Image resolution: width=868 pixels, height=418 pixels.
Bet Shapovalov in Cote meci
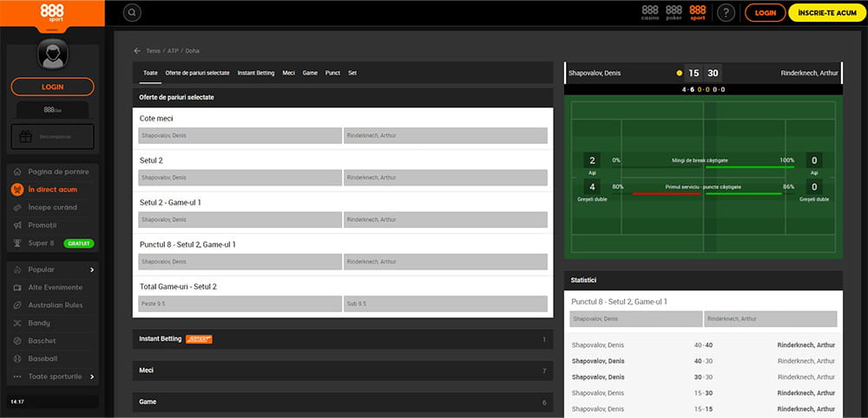click(240, 135)
